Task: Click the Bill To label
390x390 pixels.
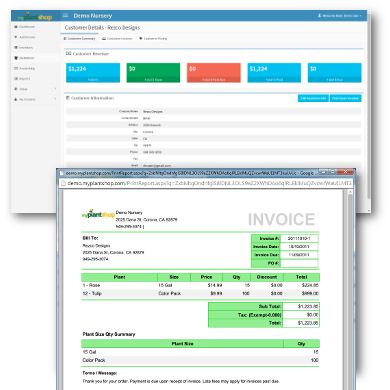Action: (90, 238)
